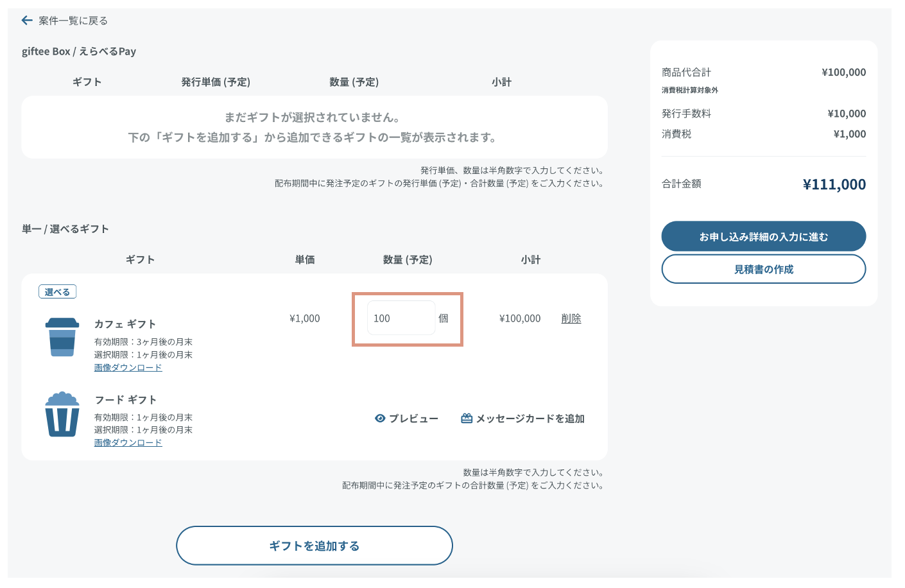
Task: Click the カフェ ギフト coffee cup icon
Action: click(x=62, y=337)
